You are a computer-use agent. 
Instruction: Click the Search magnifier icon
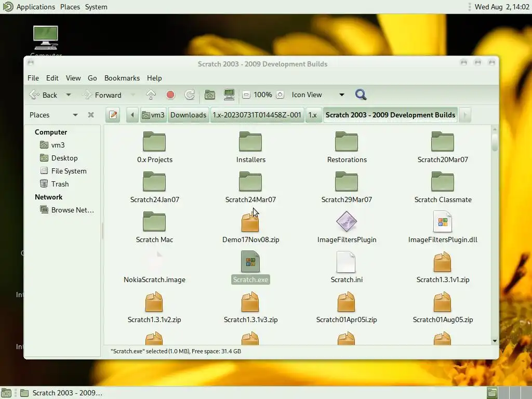pos(361,95)
